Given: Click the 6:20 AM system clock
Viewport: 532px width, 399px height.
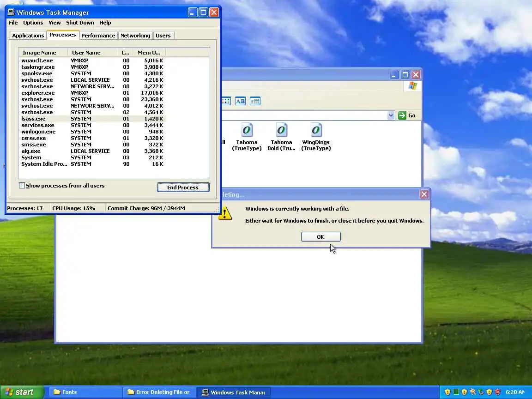Looking at the screenshot, I should coord(515,392).
